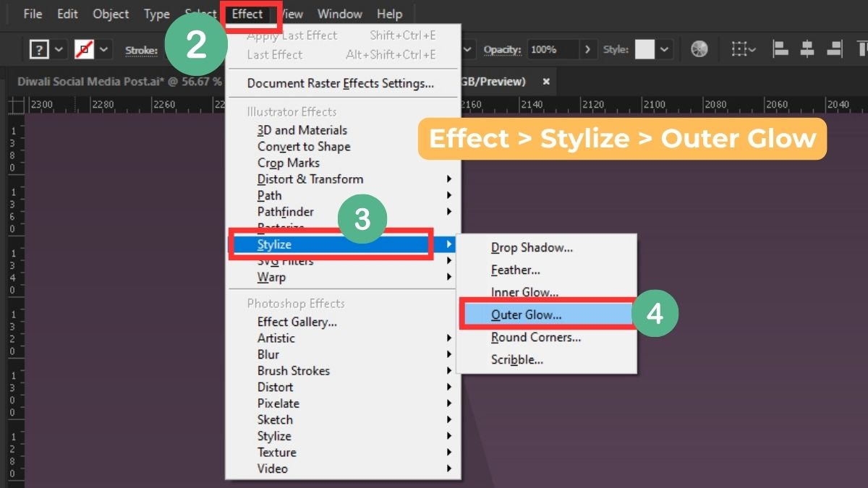The height and width of the screenshot is (488, 868).
Task: Expand the Opacity slider arrow
Action: 587,50
